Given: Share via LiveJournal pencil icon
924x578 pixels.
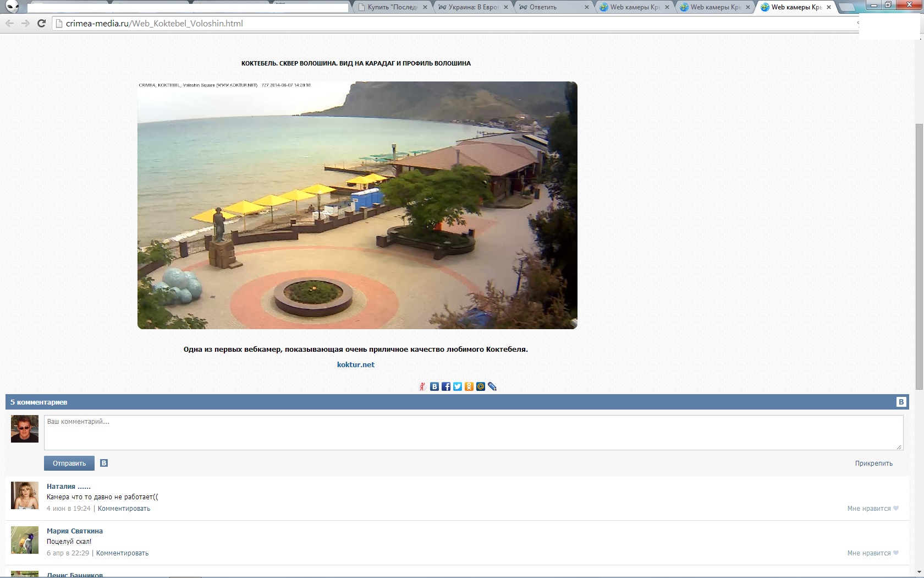Looking at the screenshot, I should pos(492,386).
